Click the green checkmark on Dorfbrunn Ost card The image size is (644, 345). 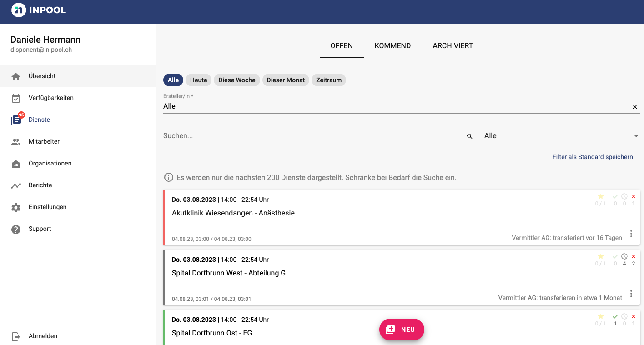pos(615,316)
